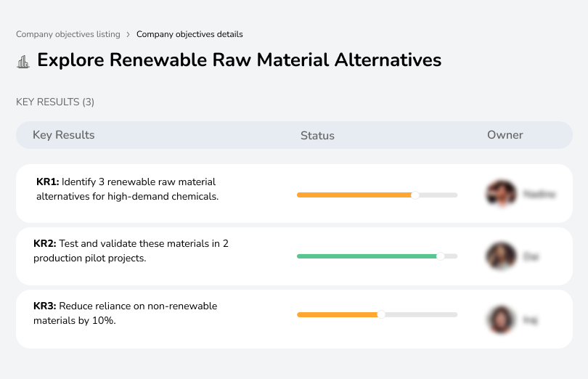Adjust the KR1 orange progress slider handle
This screenshot has width=588, height=379.
tap(415, 195)
